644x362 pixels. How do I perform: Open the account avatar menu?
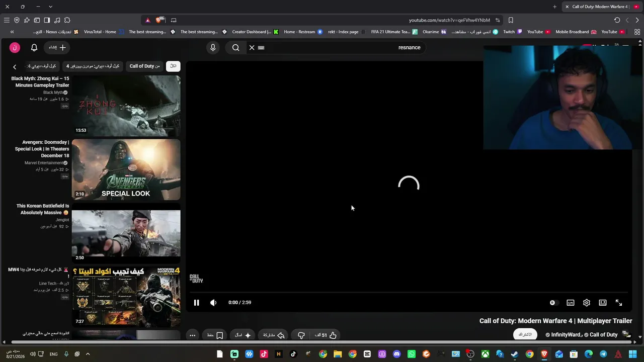point(15,47)
